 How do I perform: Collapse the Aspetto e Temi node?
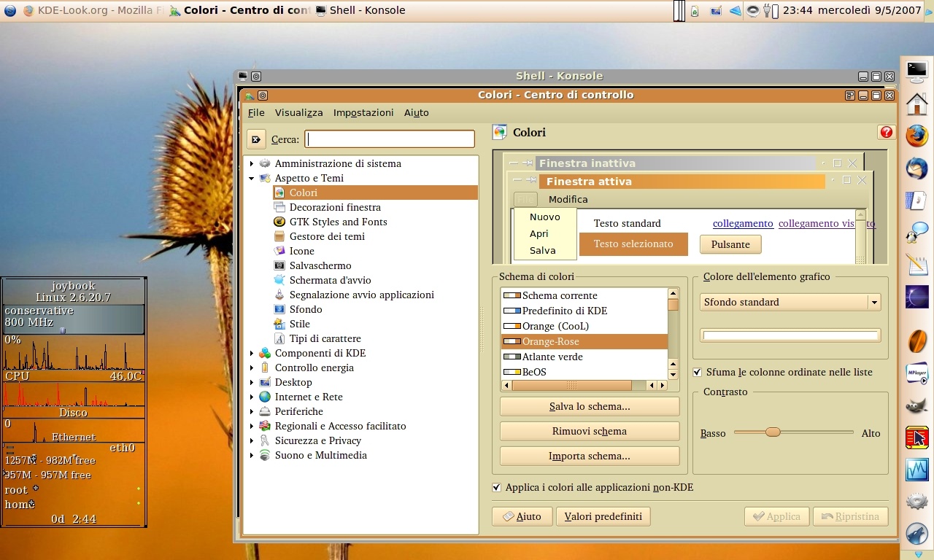[x=252, y=178]
